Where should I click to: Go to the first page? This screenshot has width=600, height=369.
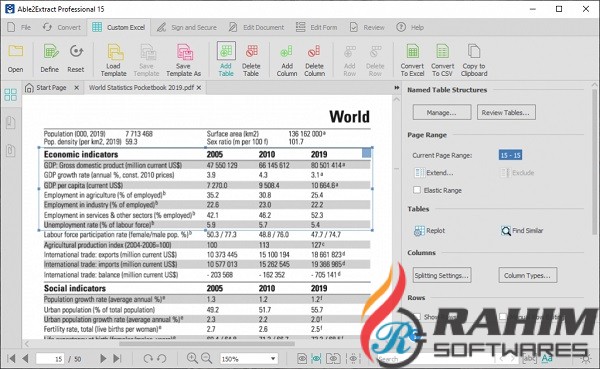click(11, 358)
